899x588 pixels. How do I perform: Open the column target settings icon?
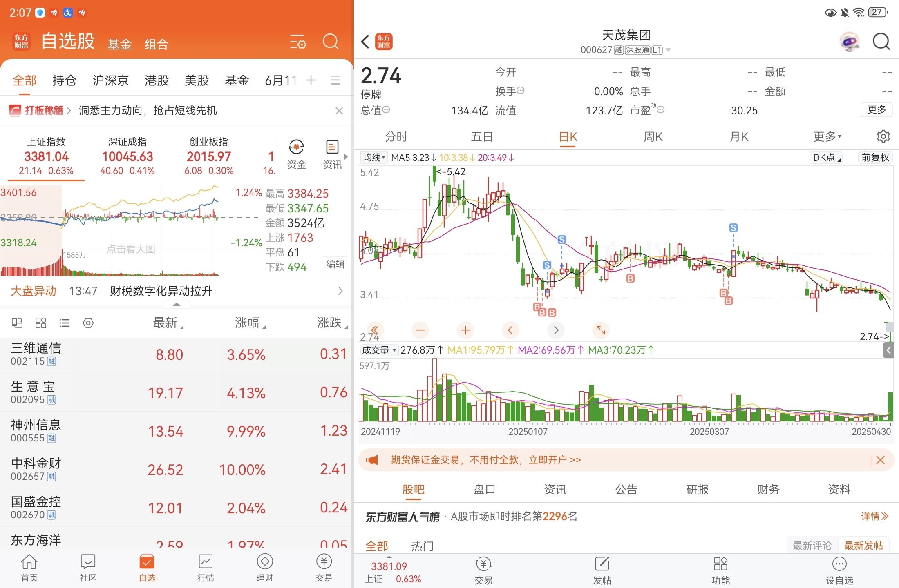point(88,323)
